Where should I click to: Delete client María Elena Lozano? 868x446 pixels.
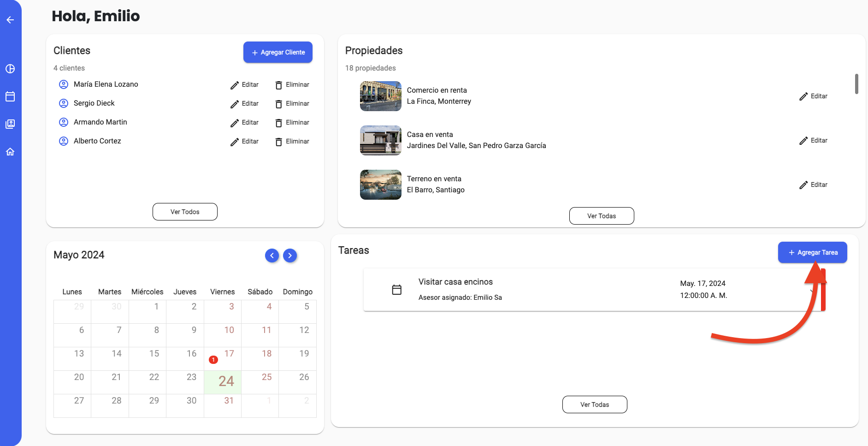pos(292,85)
